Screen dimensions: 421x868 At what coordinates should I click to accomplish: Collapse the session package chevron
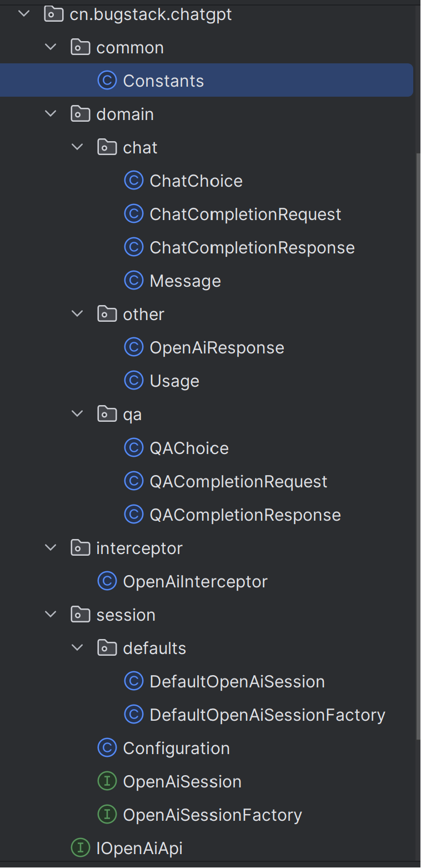tap(51, 615)
